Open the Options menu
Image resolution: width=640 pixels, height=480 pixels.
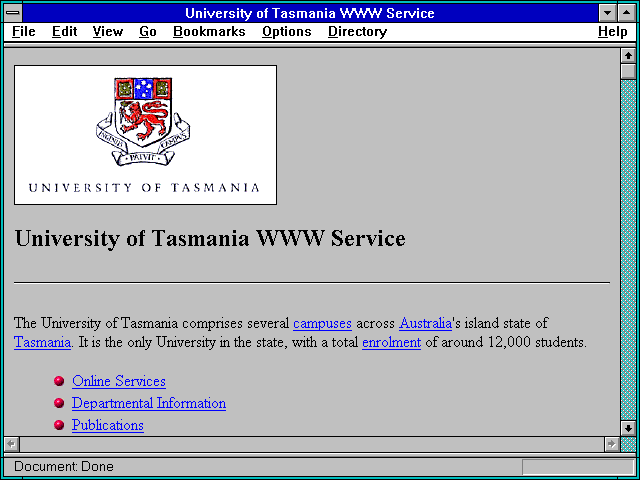(287, 32)
